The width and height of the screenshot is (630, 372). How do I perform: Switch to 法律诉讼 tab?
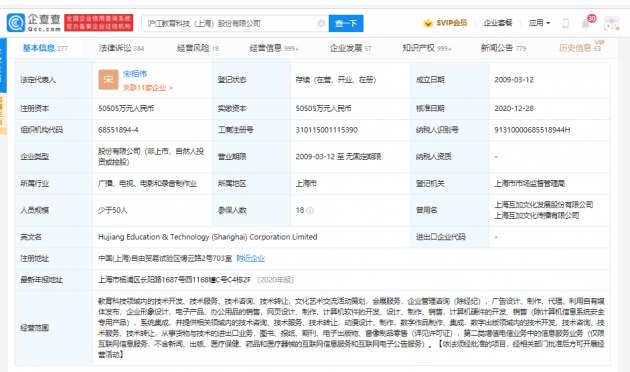coord(121,48)
